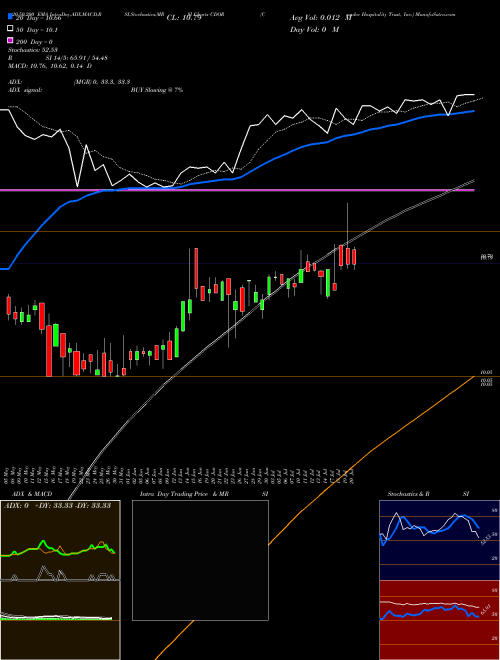The width and height of the screenshot is (500, 660).
Task: Click the 'Avg Vol: 0.012 M' text
Action: tap(321, 18)
